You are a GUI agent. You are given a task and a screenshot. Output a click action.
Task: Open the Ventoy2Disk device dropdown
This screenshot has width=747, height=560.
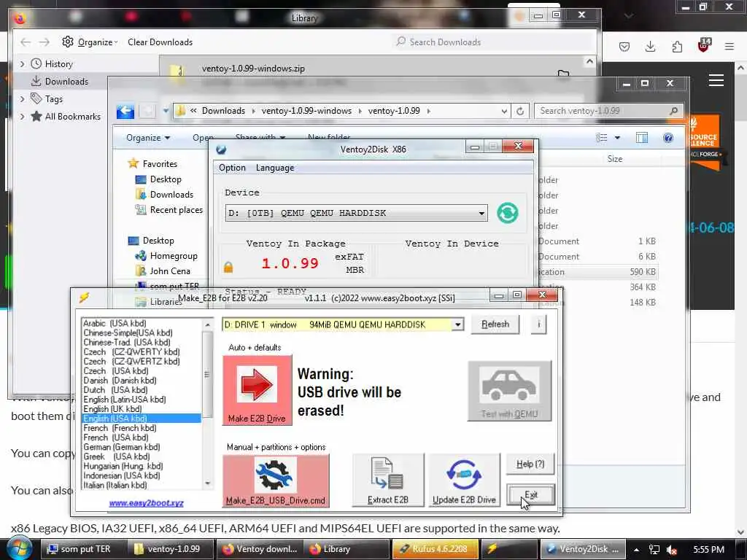tap(481, 214)
